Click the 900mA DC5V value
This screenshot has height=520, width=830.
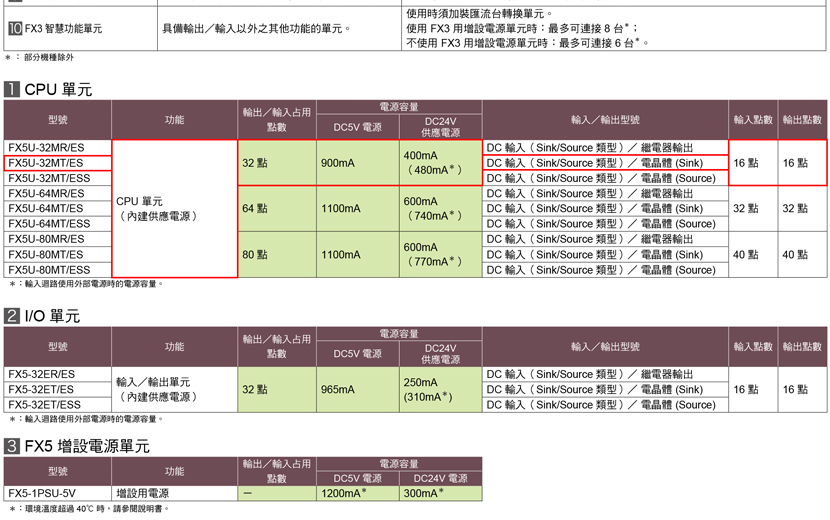tap(358, 163)
